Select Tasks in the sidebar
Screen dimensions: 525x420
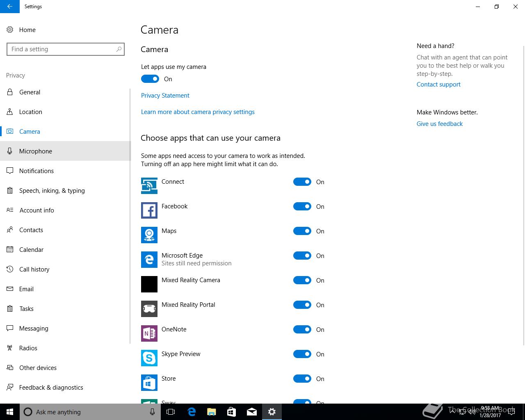click(x=65, y=308)
